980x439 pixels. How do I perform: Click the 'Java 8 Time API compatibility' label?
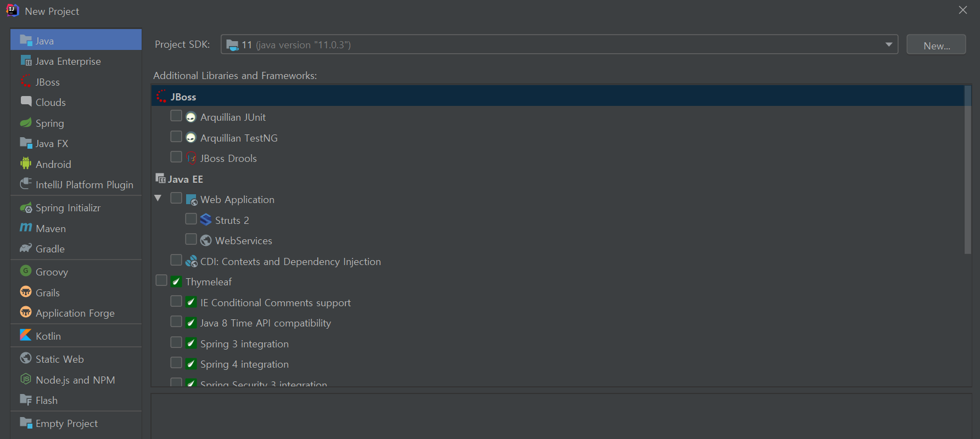pyautogui.click(x=266, y=323)
